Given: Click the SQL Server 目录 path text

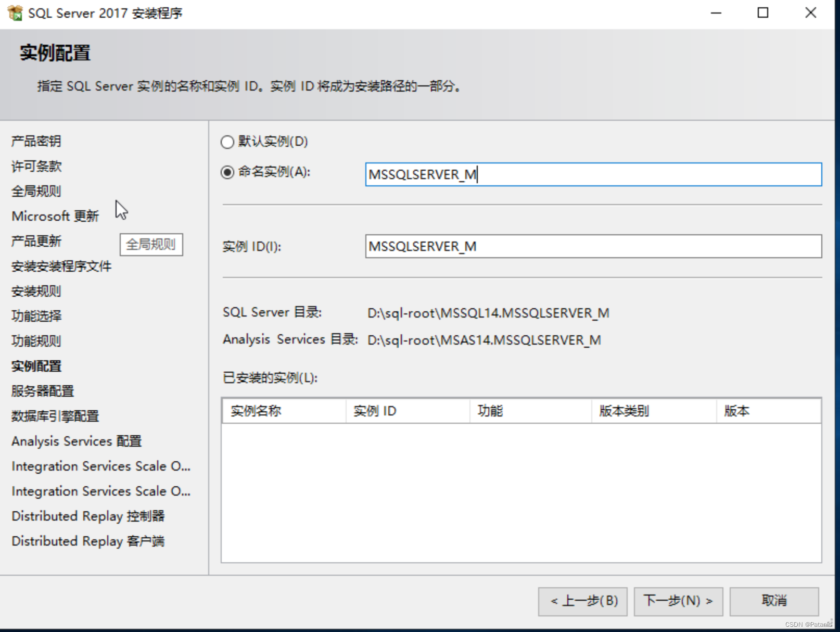Looking at the screenshot, I should click(x=488, y=313).
